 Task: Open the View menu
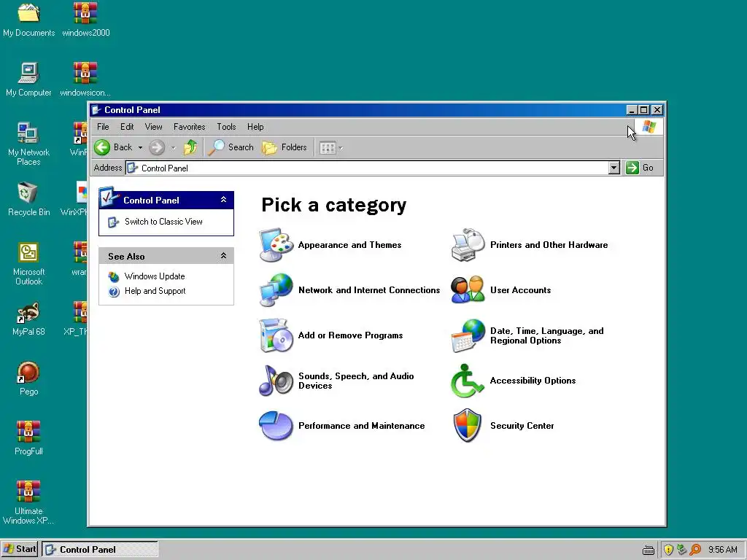point(153,127)
